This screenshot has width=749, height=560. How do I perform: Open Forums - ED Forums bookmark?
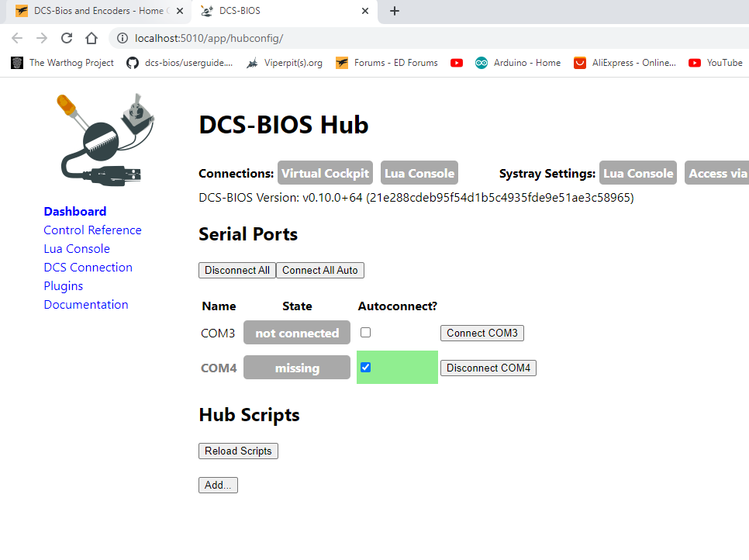click(x=387, y=63)
